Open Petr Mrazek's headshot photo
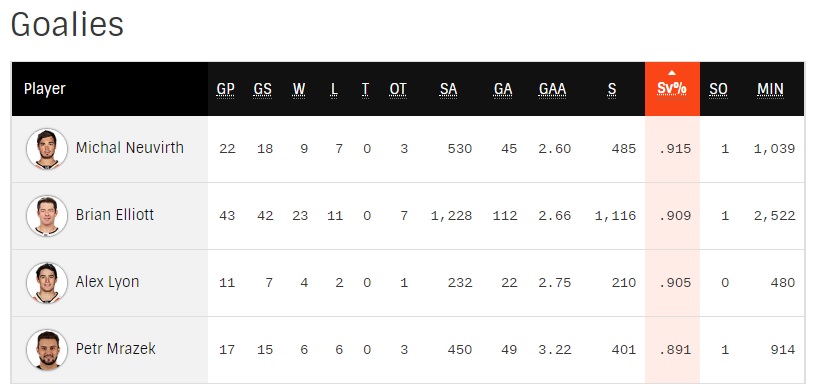The image size is (817, 390). click(x=47, y=349)
